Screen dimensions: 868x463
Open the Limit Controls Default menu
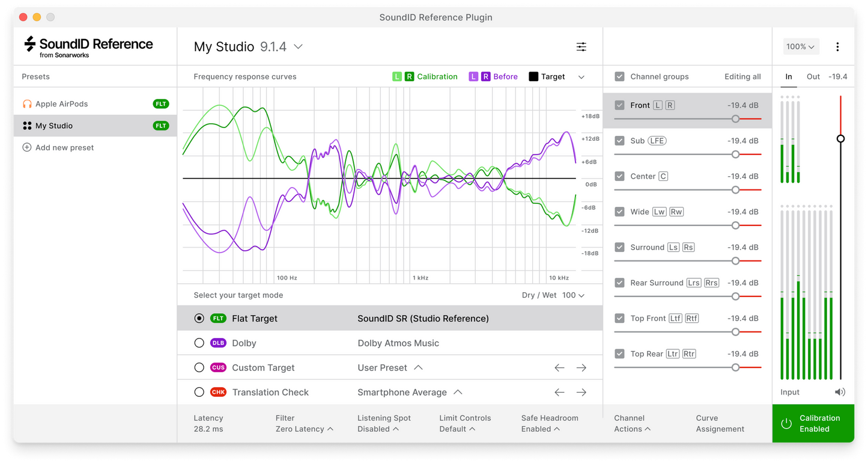(465, 423)
